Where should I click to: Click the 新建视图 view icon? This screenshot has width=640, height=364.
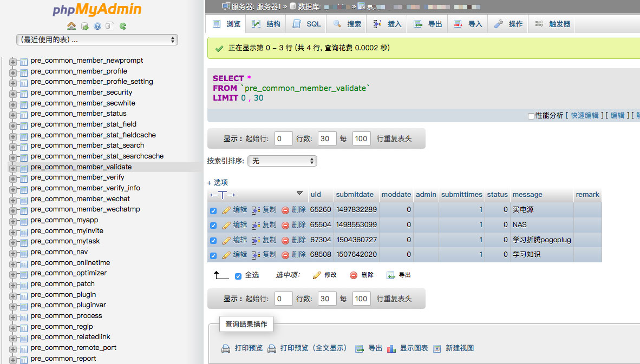point(437,349)
